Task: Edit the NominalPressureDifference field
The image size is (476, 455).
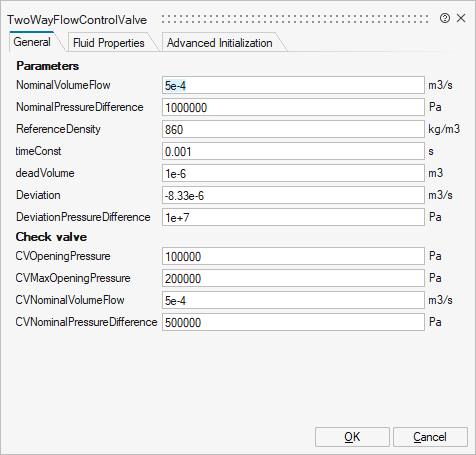Action: (293, 107)
